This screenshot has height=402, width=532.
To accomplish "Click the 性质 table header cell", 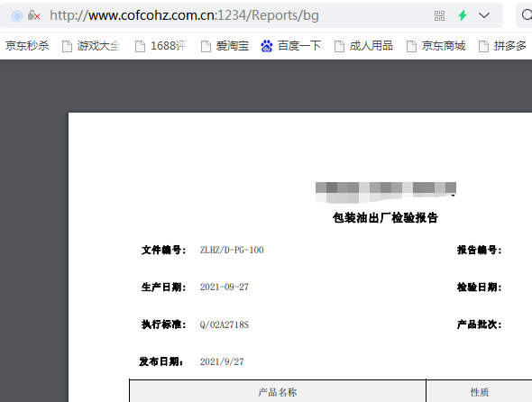I will pyautogui.click(x=479, y=392).
